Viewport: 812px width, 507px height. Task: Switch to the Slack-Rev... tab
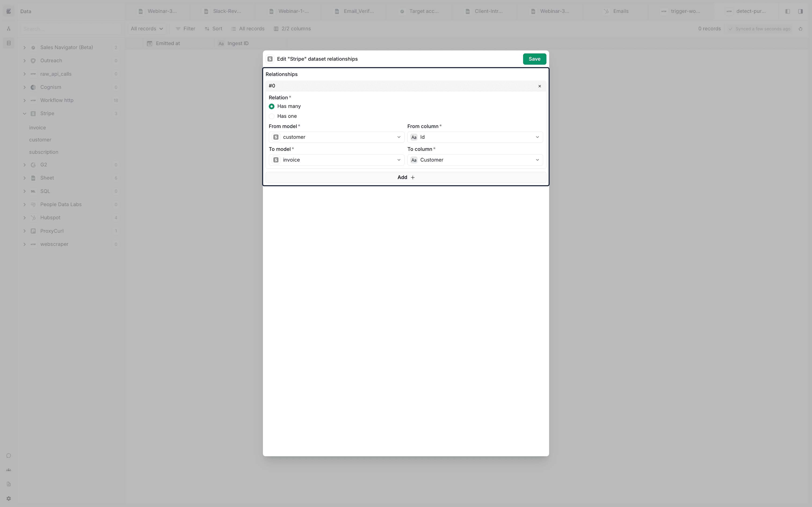tap(223, 11)
